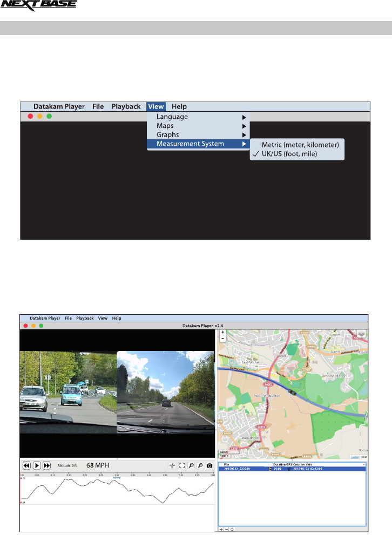Click the OSM attribution link on the map
The width and height of the screenshot is (392, 535).
point(364,457)
